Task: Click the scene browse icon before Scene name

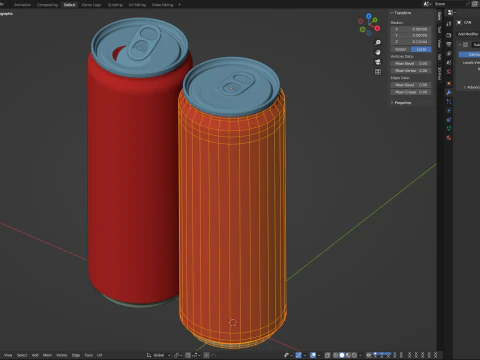Action: [x=428, y=4]
